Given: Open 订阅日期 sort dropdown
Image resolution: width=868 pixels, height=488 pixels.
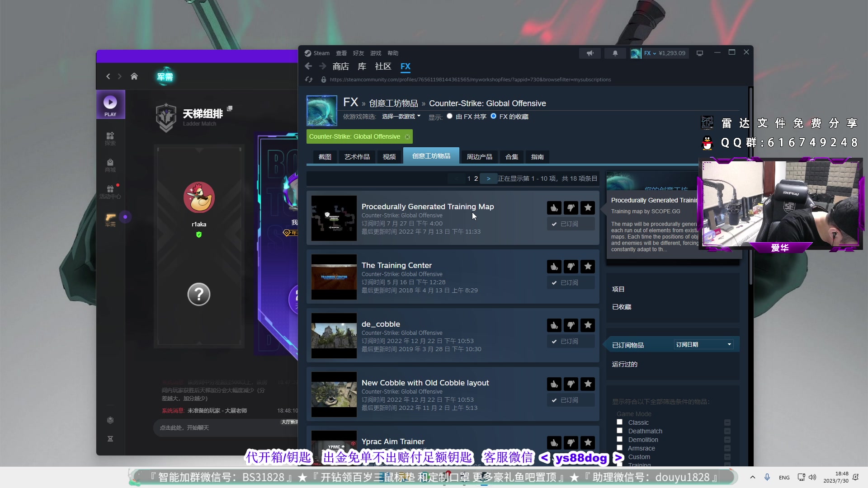Looking at the screenshot, I should [703, 345].
